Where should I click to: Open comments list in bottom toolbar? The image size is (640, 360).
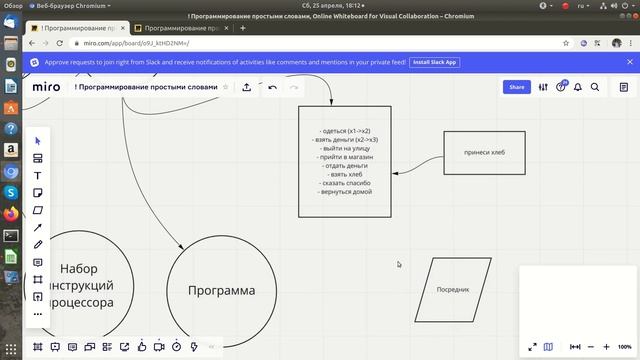72,347
